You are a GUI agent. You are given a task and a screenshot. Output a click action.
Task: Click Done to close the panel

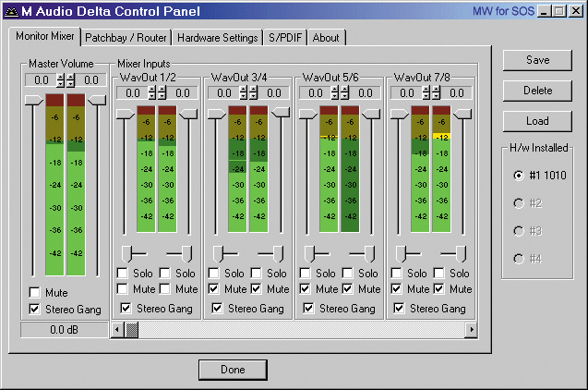[233, 370]
